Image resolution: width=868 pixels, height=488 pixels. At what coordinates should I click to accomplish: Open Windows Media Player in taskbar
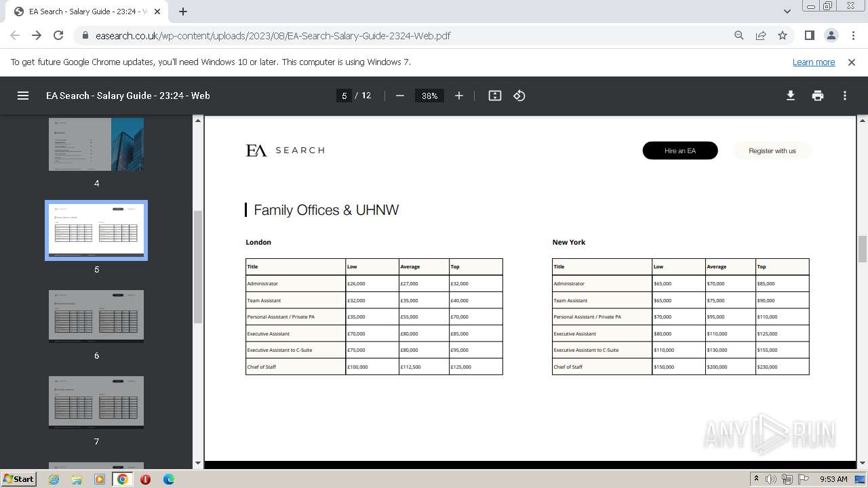click(x=100, y=479)
